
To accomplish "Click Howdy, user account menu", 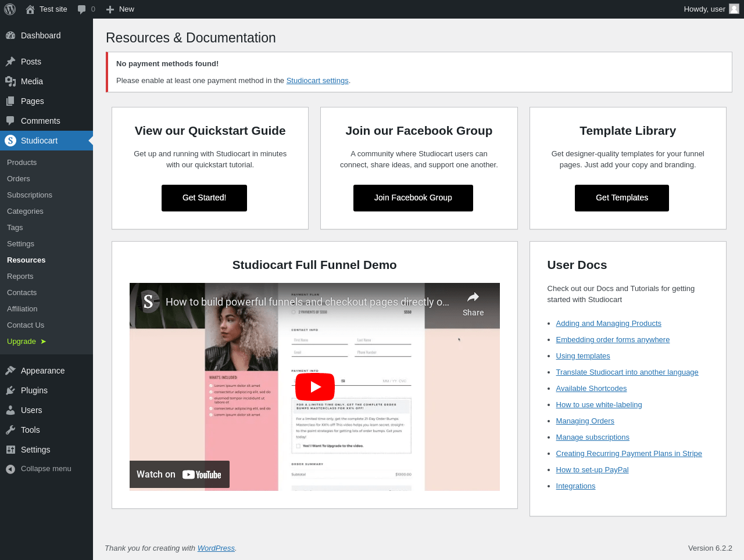I will 711,9.
